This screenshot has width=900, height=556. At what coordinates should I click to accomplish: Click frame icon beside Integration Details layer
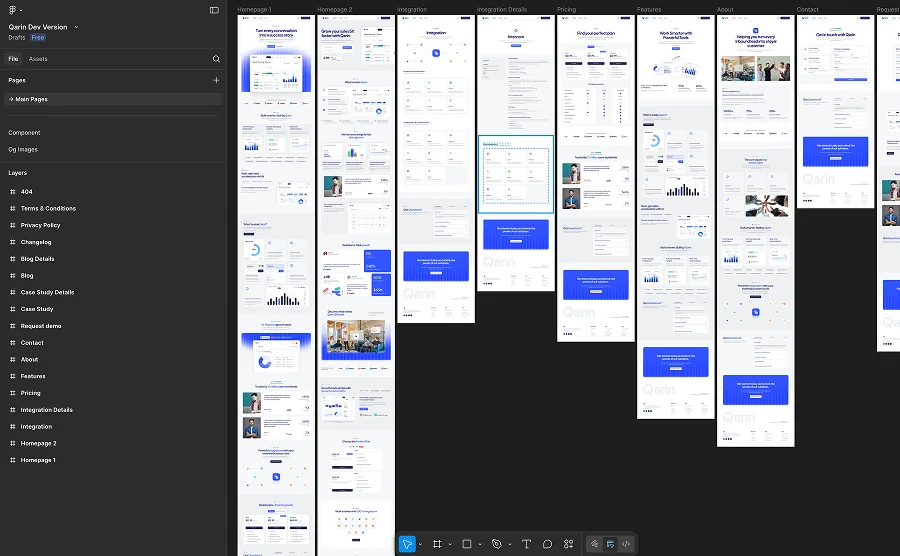click(x=13, y=410)
